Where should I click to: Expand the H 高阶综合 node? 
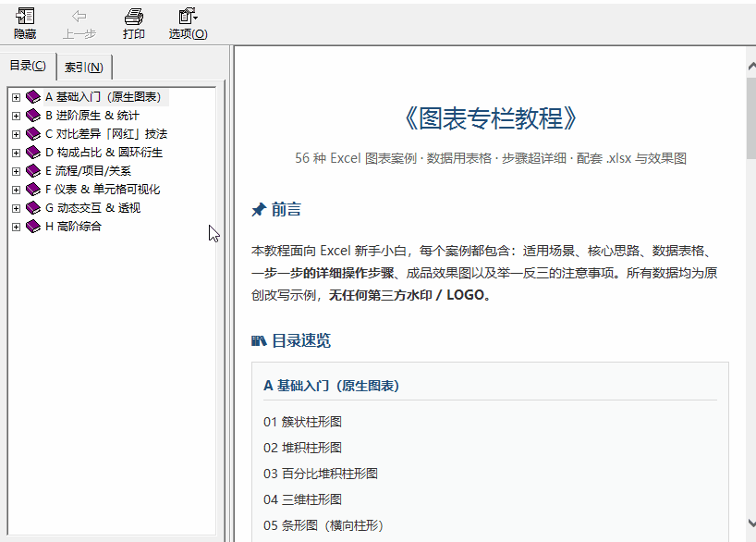(16, 227)
